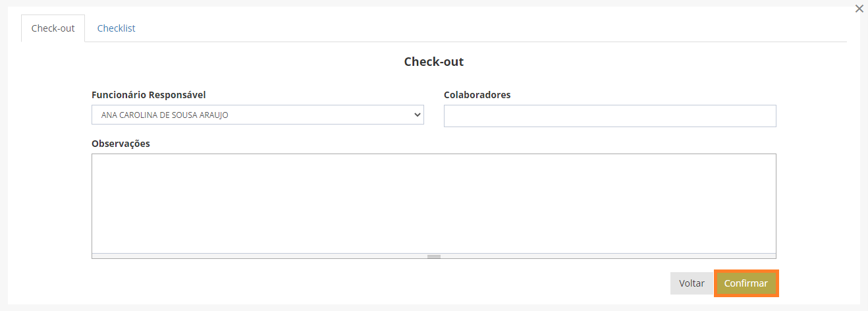Image resolution: width=868 pixels, height=311 pixels.
Task: Go back using the Voltar button
Action: [692, 283]
